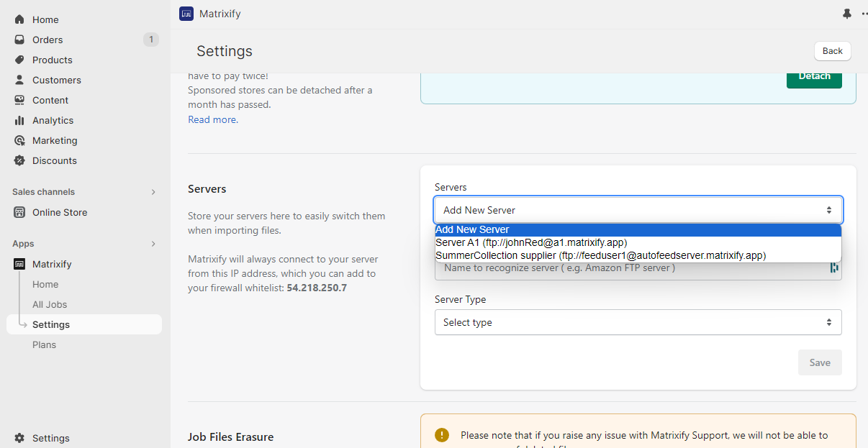The image size is (868, 448).
Task: Click the Online Store icon
Action: point(19,212)
